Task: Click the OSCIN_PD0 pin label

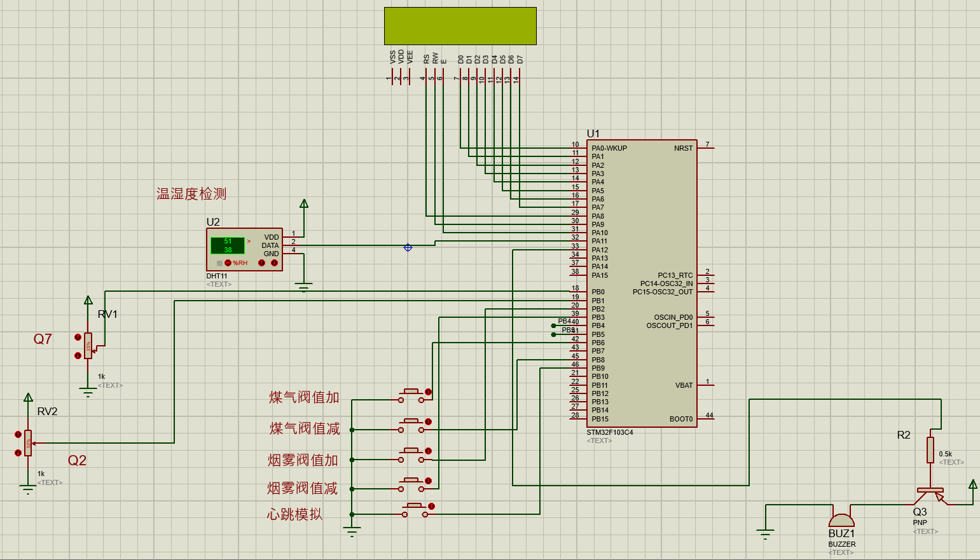Action: (x=673, y=317)
